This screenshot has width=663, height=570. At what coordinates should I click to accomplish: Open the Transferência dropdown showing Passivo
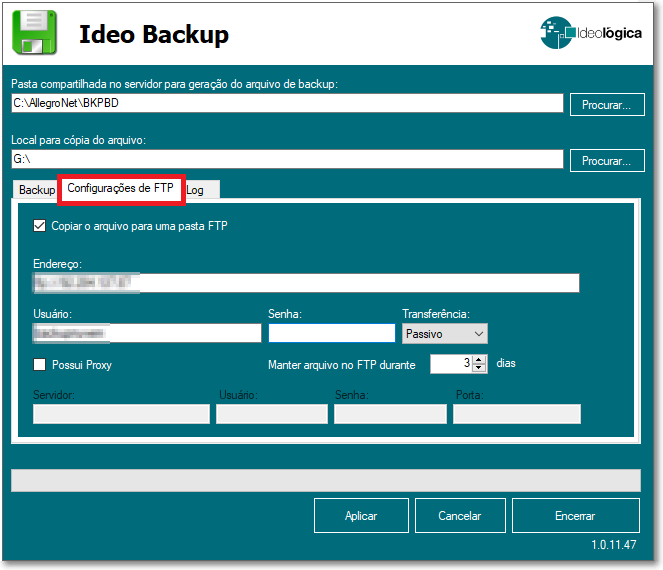coord(444,334)
